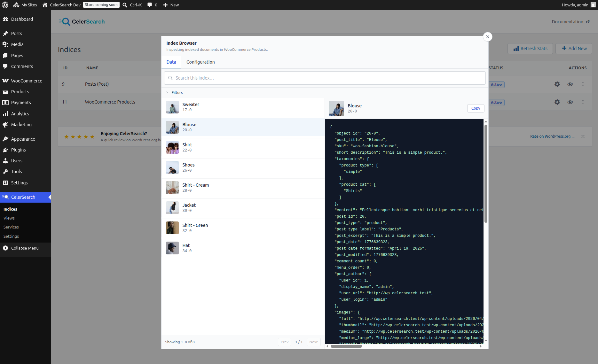Select the Hat document row
This screenshot has height=364, width=598.
[x=243, y=248]
